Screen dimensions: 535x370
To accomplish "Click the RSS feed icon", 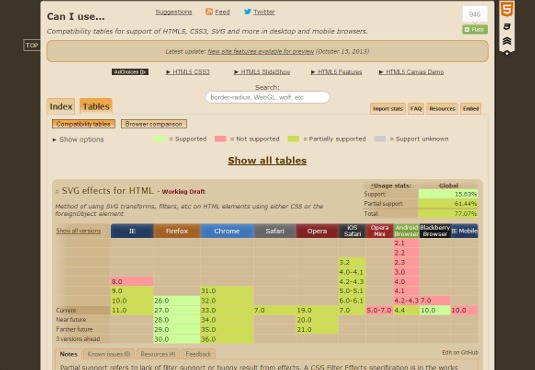I will (209, 12).
